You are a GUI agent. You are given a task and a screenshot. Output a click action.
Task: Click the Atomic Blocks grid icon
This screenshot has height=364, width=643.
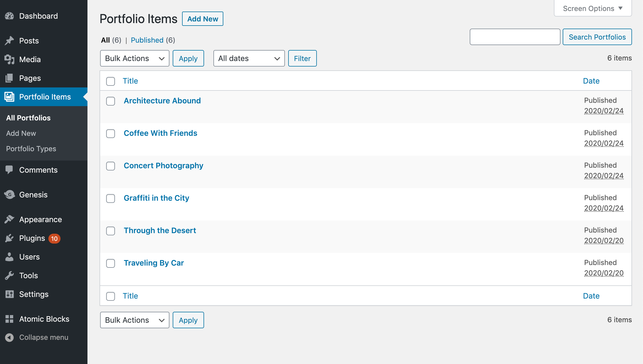tap(9, 319)
